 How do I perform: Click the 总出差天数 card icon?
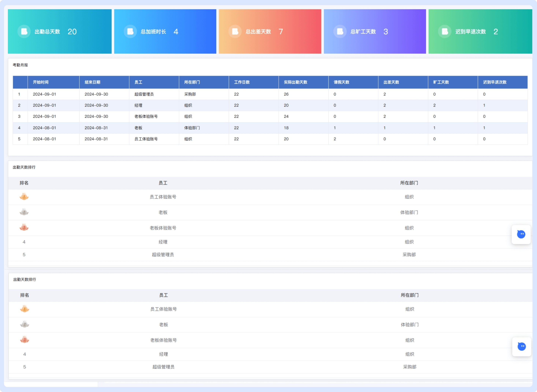235,31
